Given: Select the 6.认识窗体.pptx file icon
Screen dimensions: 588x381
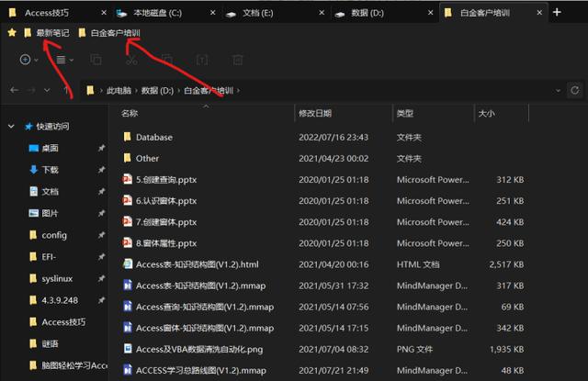Looking at the screenshot, I should [128, 200].
